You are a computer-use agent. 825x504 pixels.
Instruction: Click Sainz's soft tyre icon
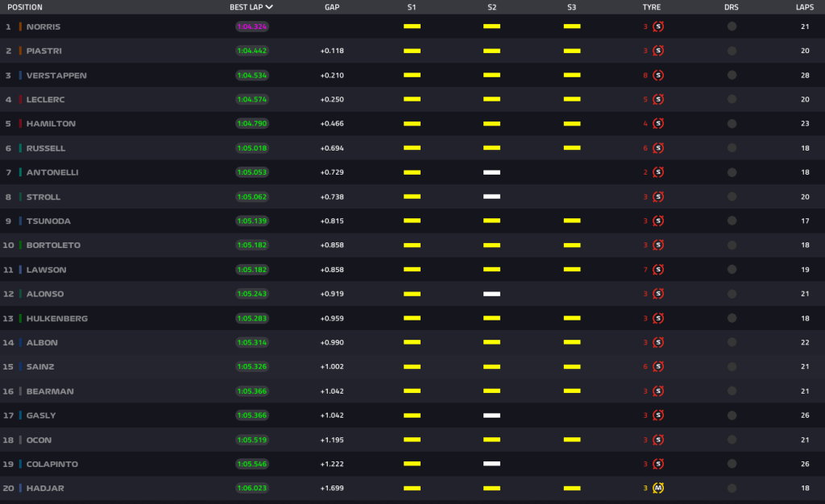point(658,366)
